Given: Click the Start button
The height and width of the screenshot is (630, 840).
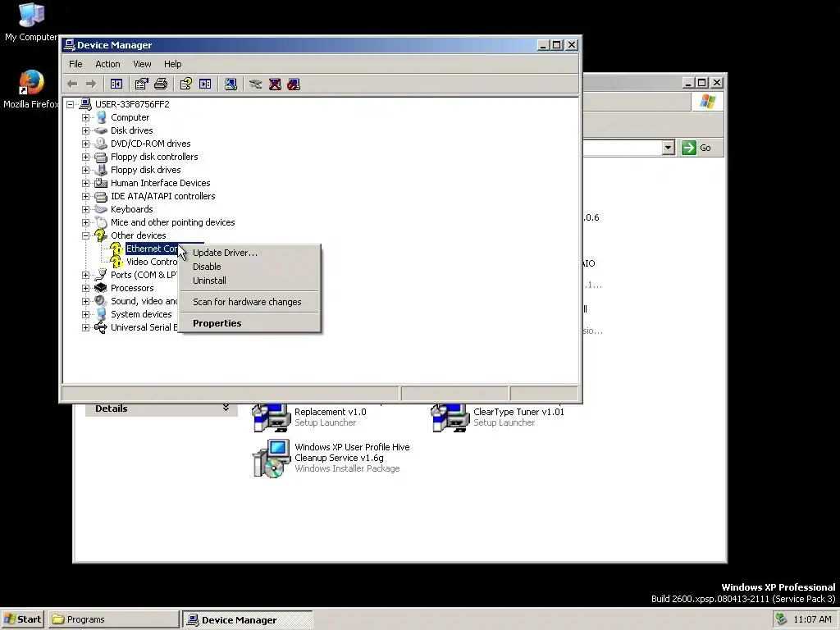Looking at the screenshot, I should click(23, 619).
